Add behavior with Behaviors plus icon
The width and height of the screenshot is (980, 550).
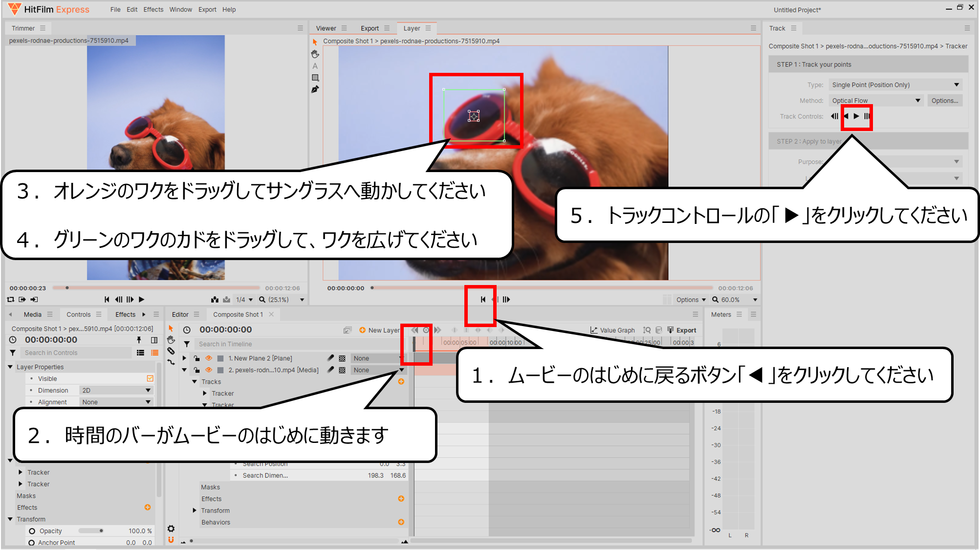(401, 522)
